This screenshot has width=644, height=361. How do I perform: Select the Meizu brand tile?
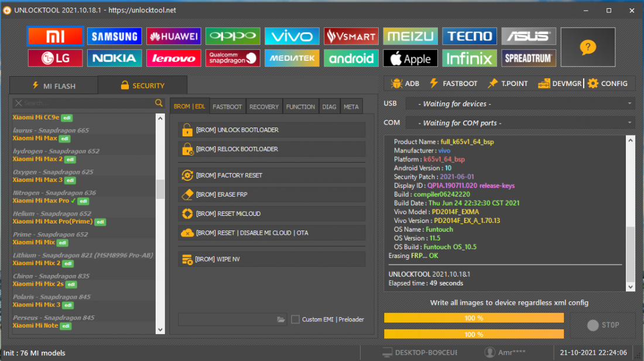pos(410,36)
